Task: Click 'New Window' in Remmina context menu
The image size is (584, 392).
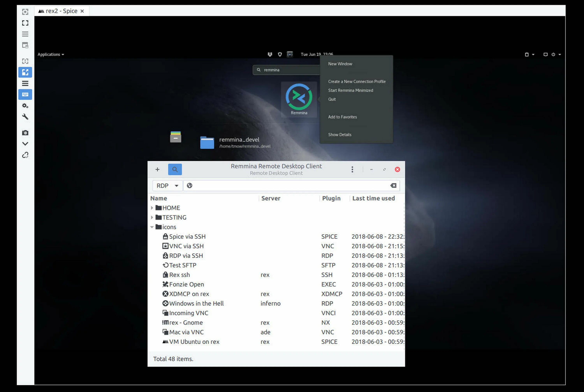Action: (x=340, y=63)
